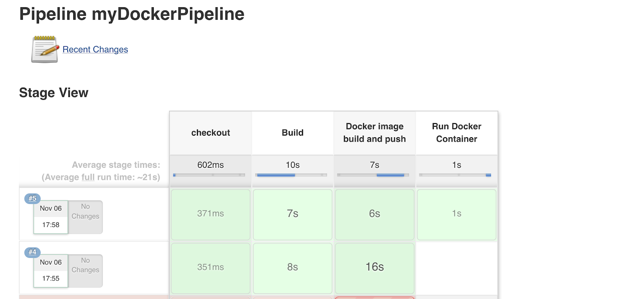This screenshot has width=644, height=299.
Task: Open build #5 badge
Action: click(x=33, y=198)
